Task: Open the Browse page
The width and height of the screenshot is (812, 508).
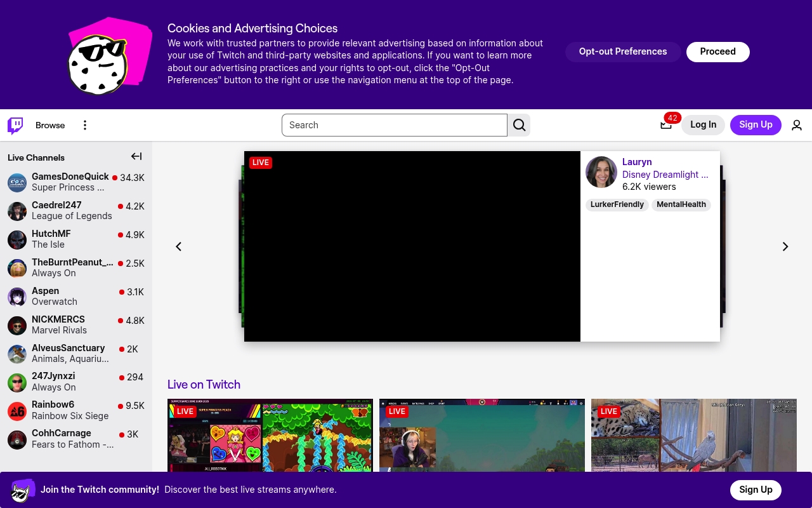Action: point(50,125)
